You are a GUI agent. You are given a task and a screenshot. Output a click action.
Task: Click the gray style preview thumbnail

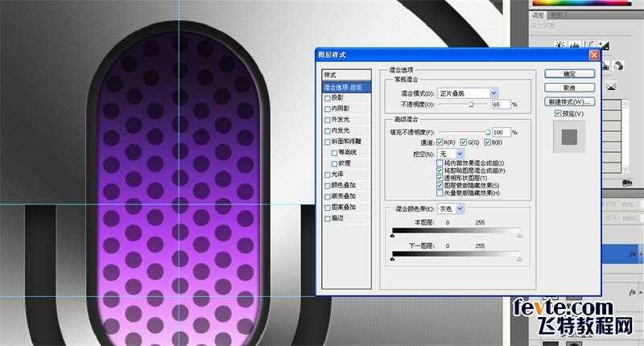pos(569,137)
